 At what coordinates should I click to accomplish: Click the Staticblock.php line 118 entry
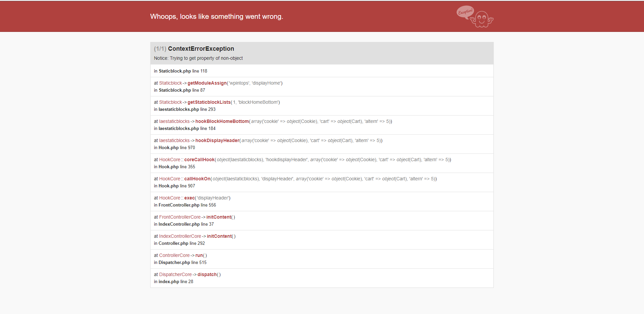(x=180, y=71)
